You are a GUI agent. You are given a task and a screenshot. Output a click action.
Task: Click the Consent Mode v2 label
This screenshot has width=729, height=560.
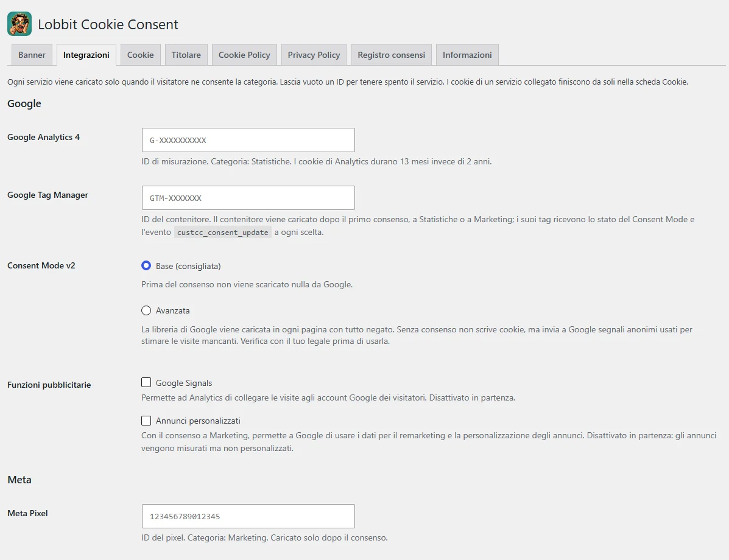pos(41,265)
